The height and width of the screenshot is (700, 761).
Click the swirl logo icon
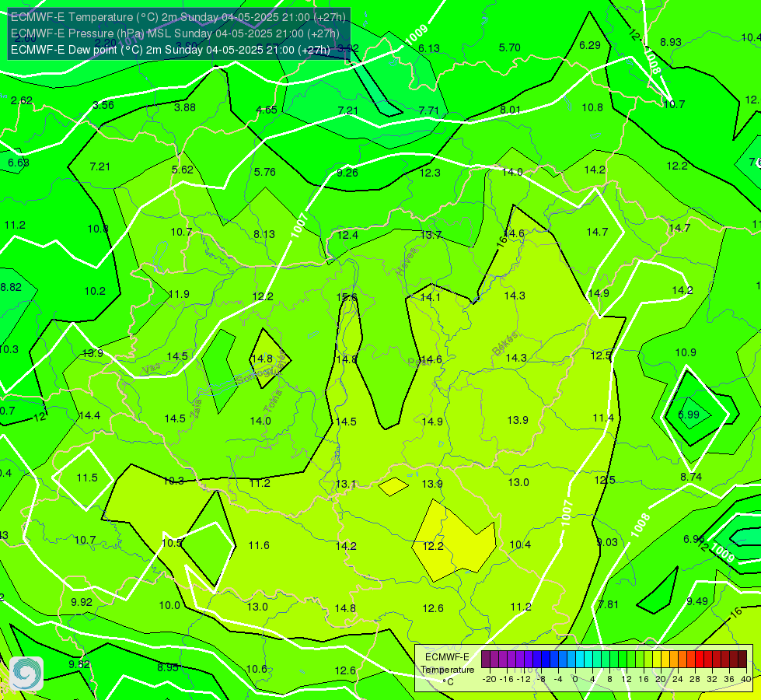coord(26,674)
